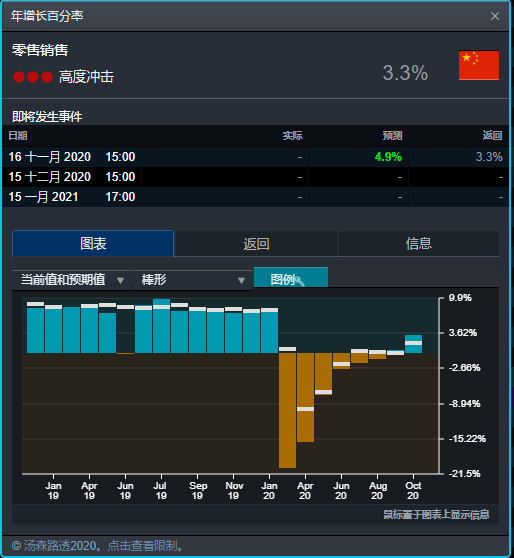Expand the 棒形 chart type dropdown
The image size is (514, 558).
pyautogui.click(x=193, y=280)
